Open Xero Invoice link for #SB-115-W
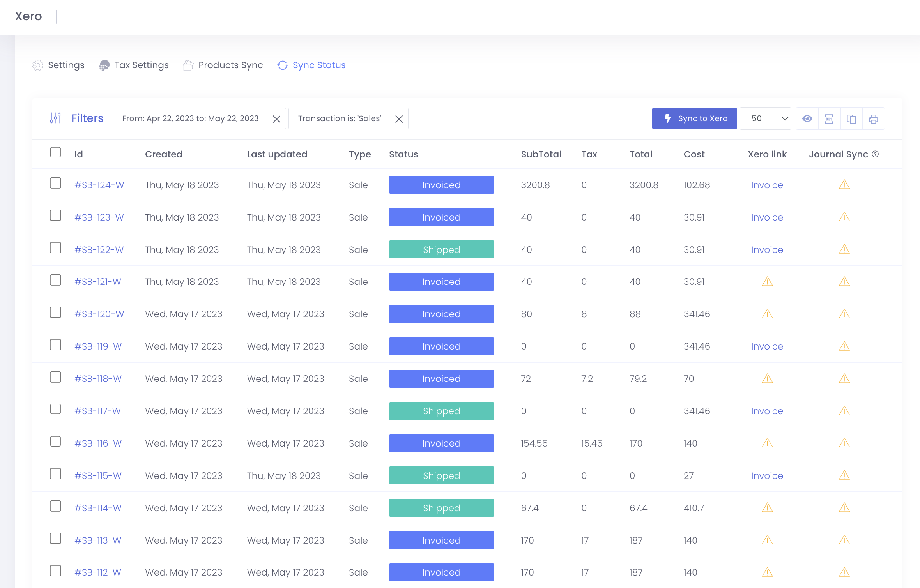Viewport: 920px width, 588px height. coord(767,476)
